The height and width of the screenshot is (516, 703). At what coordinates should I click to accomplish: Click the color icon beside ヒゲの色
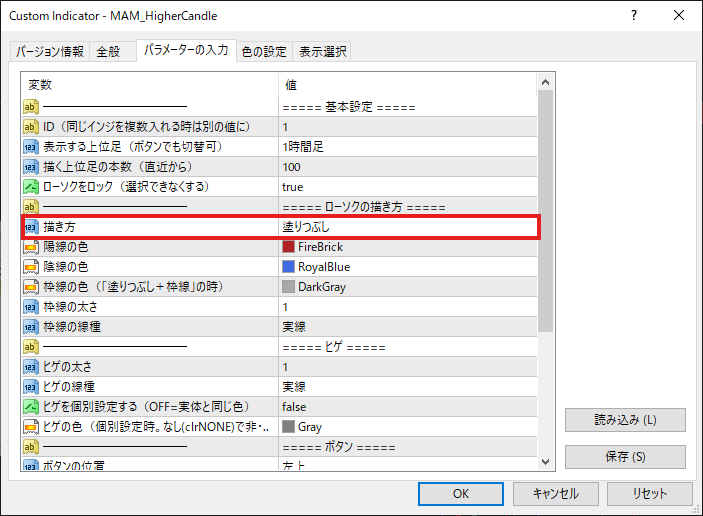pyautogui.click(x=30, y=427)
